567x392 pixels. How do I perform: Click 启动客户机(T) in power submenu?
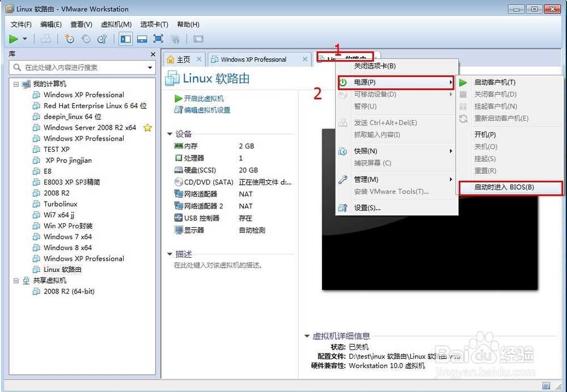(x=510, y=82)
